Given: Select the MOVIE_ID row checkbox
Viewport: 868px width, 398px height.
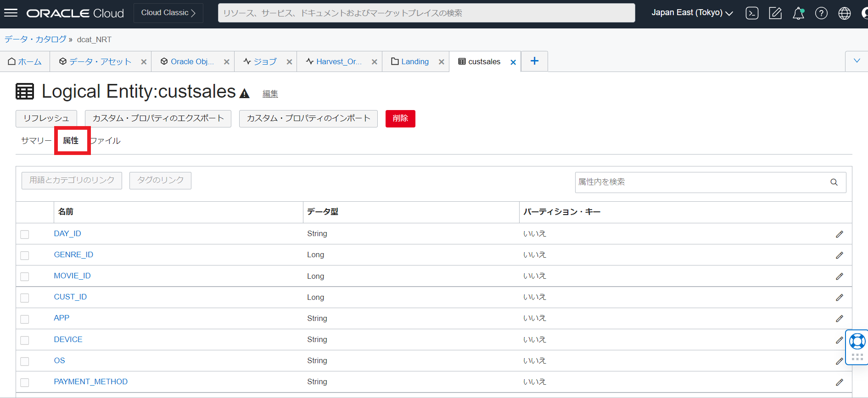Looking at the screenshot, I should tap(25, 276).
